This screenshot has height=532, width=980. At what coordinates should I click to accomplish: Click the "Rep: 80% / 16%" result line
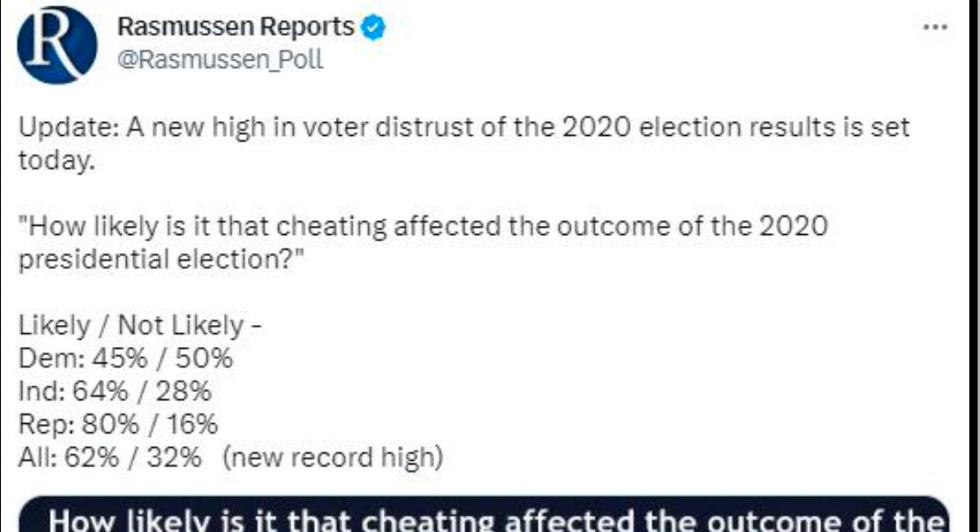pos(118,424)
